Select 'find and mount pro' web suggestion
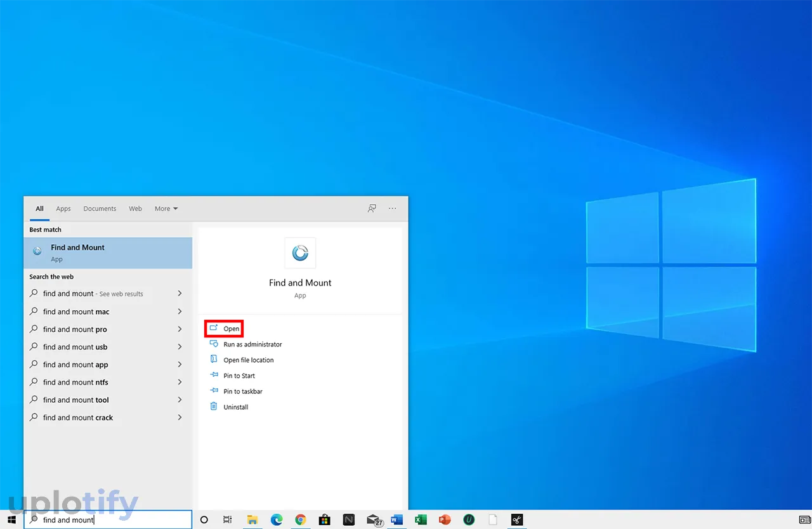812x529 pixels. click(108, 329)
